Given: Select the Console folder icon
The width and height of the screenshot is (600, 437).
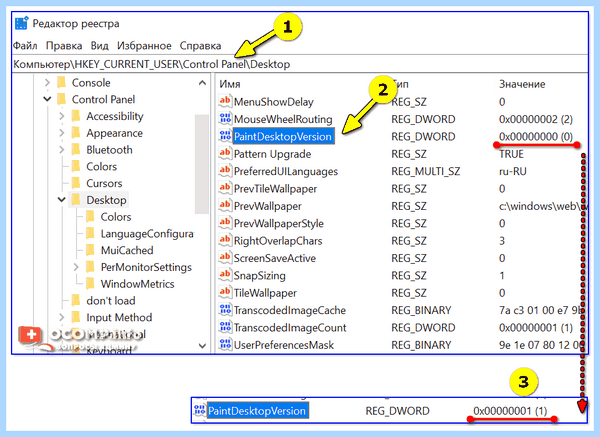Looking at the screenshot, I should pyautogui.click(x=61, y=83).
